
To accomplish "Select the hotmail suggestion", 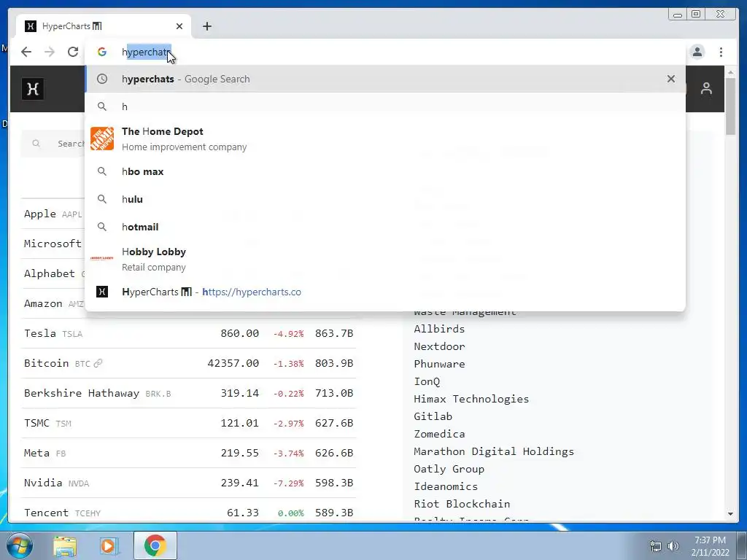I will click(x=385, y=227).
